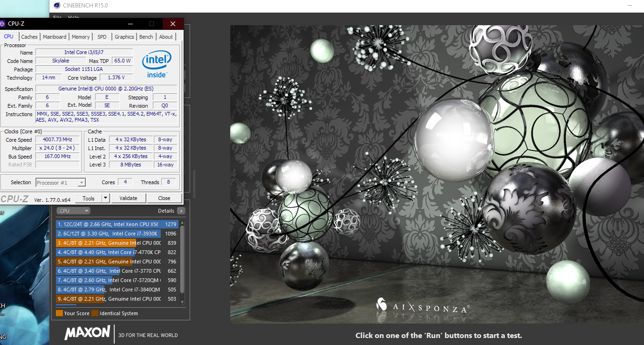
Task: Switch to the Memory tab
Action: click(81, 37)
